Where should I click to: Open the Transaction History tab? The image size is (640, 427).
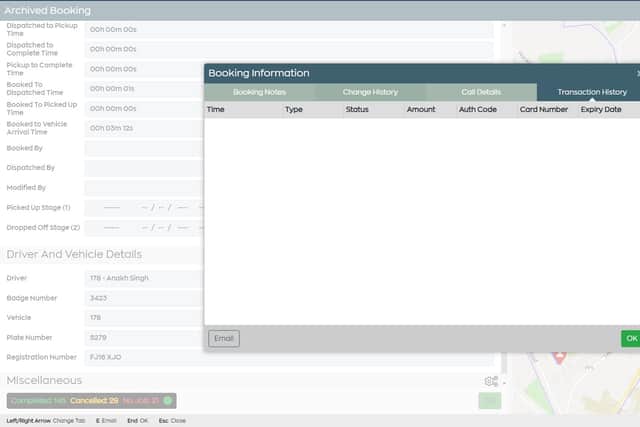pyautogui.click(x=591, y=92)
